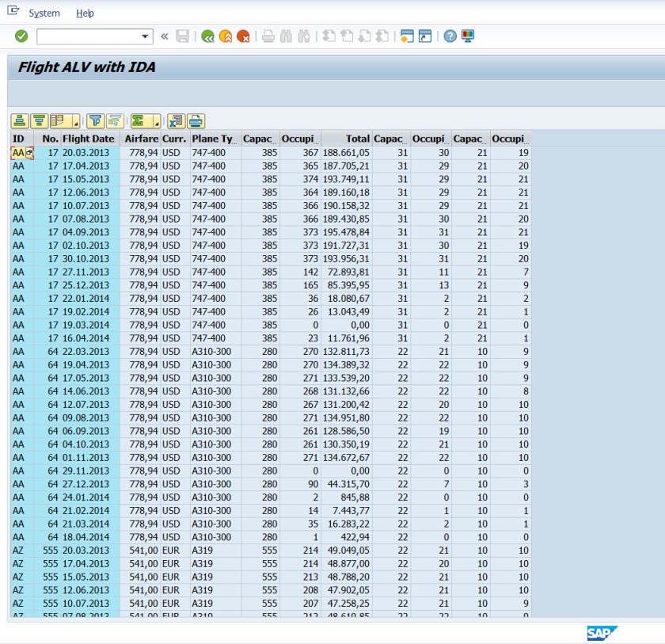The width and height of the screenshot is (665, 644).
Task: Click the Airfare column header
Action: 141,139
